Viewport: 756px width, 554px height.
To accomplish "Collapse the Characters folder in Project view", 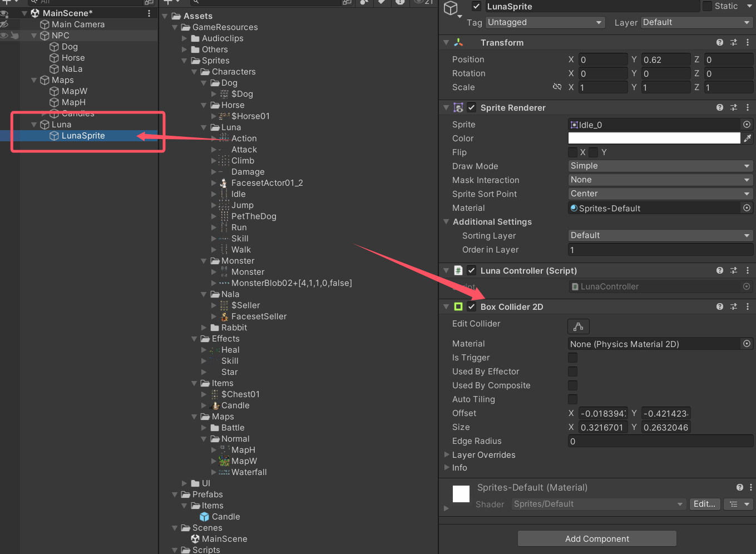I will coord(194,71).
